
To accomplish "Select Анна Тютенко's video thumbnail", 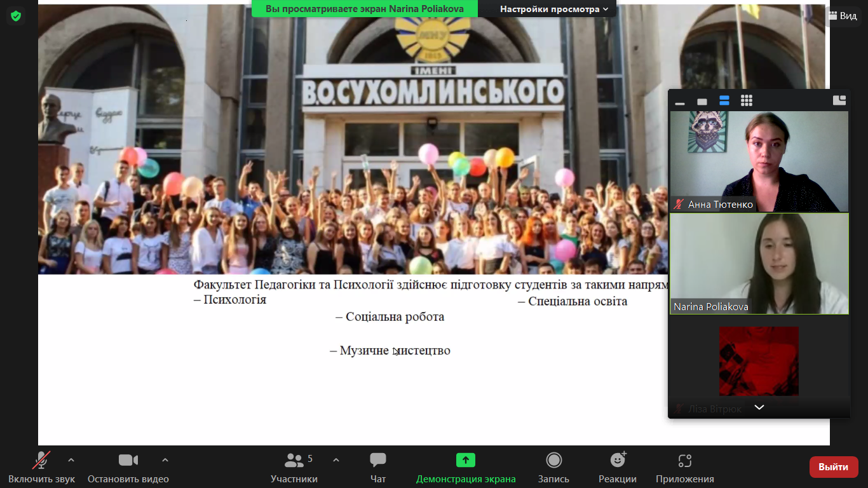I will pyautogui.click(x=759, y=161).
